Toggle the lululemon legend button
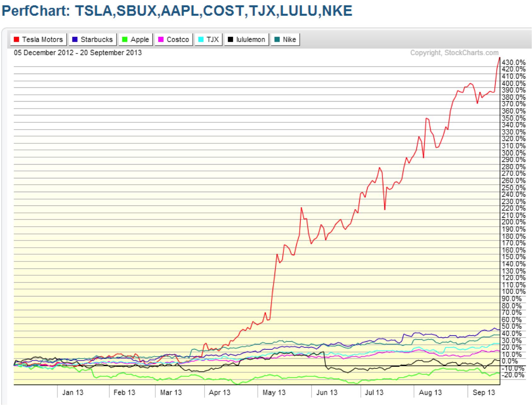Viewport: 532px width, 405px height. tap(246, 40)
